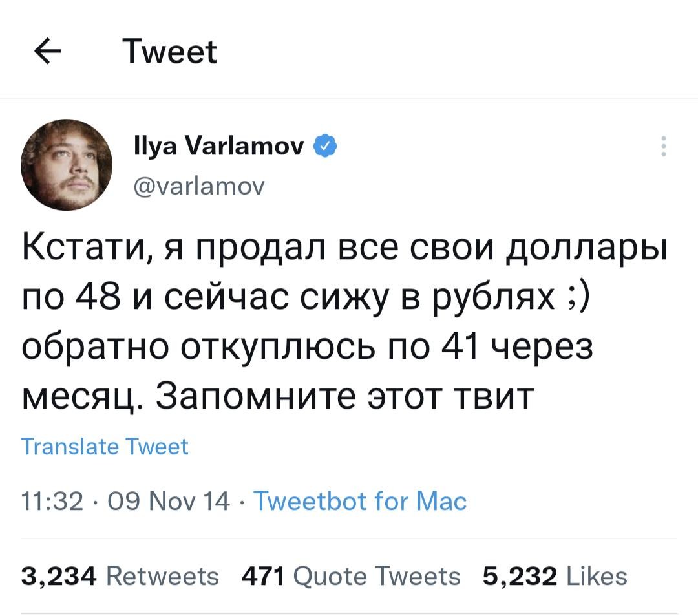The height and width of the screenshot is (616, 698).
Task: Open the tweet's three-dot more menu
Action: click(663, 147)
